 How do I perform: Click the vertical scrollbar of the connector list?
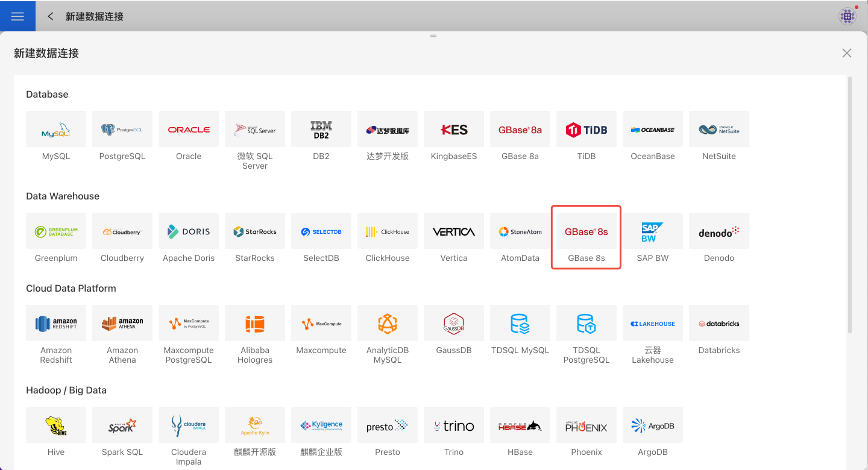[850, 205]
